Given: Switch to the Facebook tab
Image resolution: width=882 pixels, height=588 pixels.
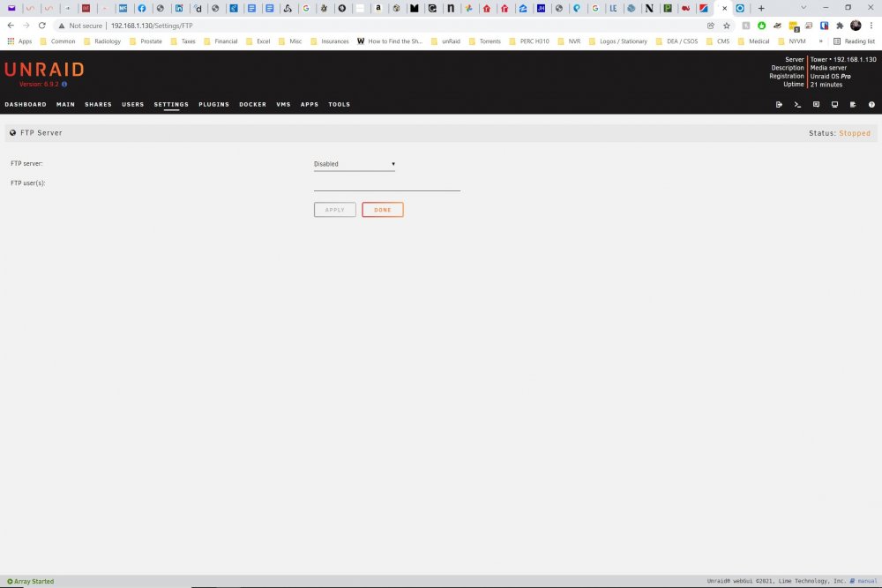Looking at the screenshot, I should [142, 9].
